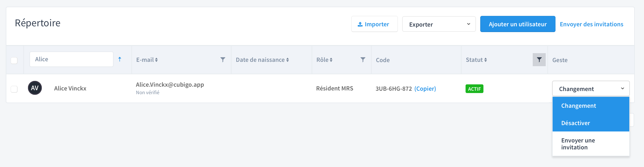This screenshot has width=644, height=167.
Task: Expand the Exporter dropdown
Action: pyautogui.click(x=439, y=24)
